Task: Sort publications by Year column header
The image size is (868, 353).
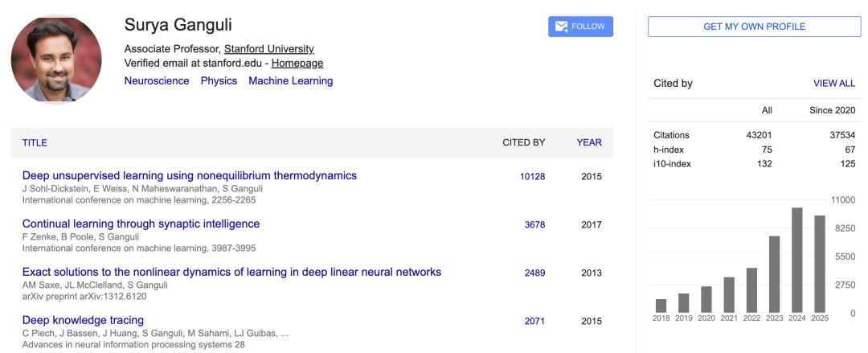Action: (x=588, y=142)
